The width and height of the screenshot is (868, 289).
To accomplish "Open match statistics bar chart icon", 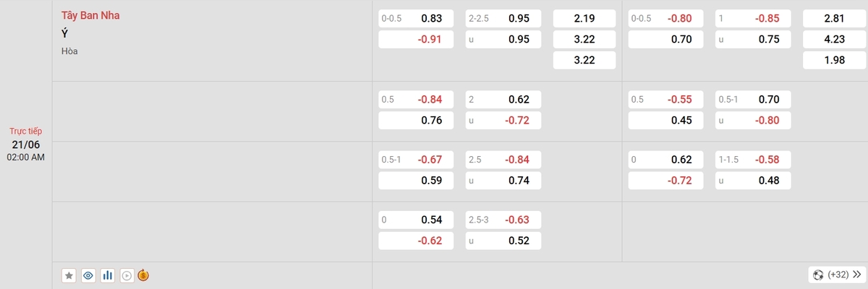I will [108, 275].
